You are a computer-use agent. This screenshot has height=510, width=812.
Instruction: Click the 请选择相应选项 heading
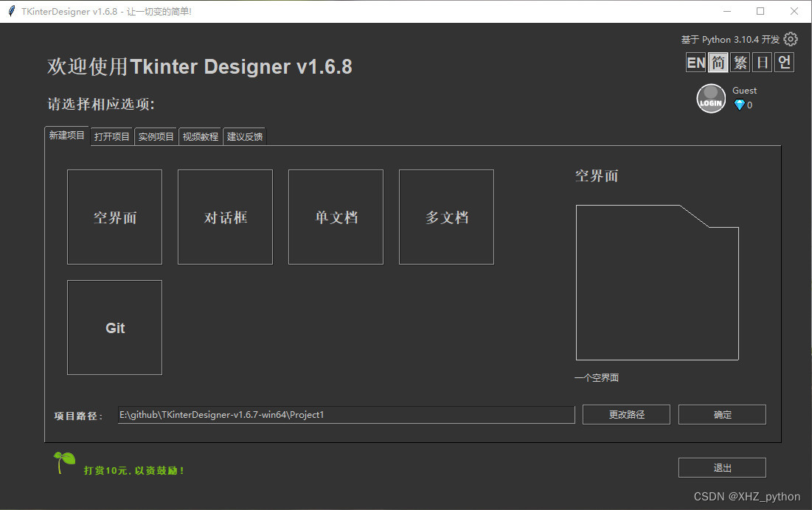[x=101, y=104]
